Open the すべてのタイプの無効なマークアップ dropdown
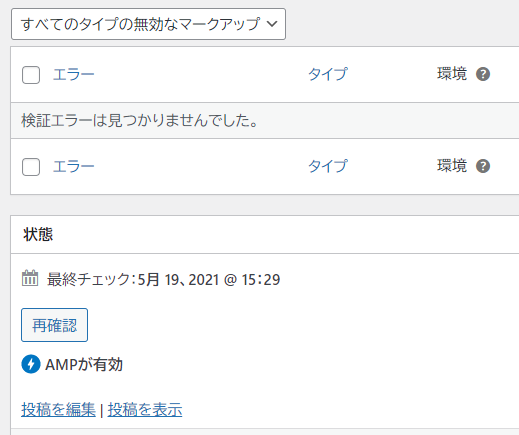Screen dimensions: 519x435 tap(148, 24)
